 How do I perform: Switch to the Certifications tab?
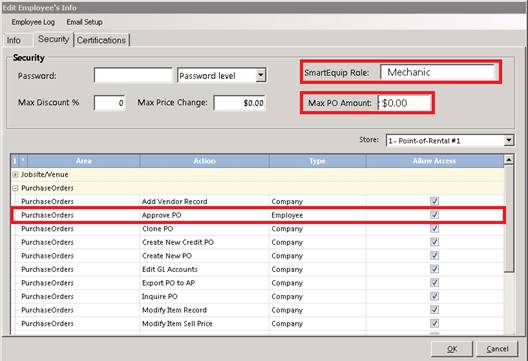(x=101, y=40)
